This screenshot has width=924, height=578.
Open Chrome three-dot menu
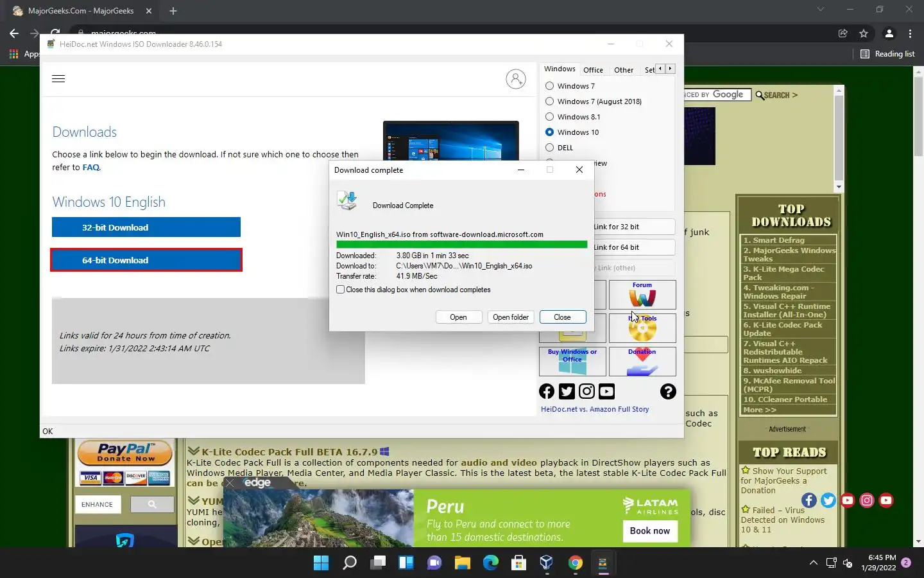(x=910, y=33)
